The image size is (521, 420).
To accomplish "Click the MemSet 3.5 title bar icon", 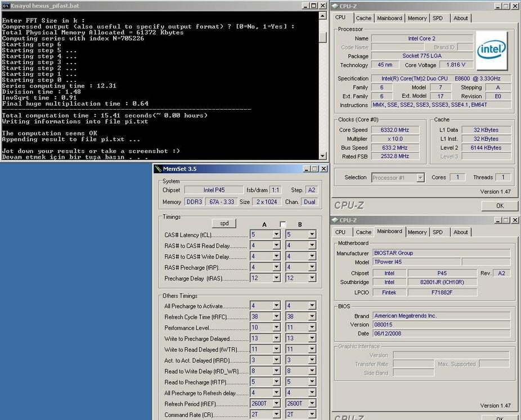I will coord(158,169).
